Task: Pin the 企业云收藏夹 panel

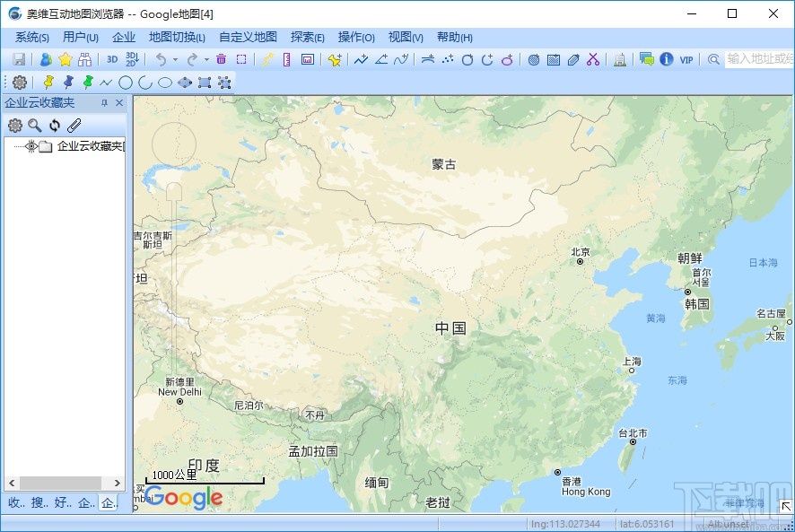Action: point(104,102)
